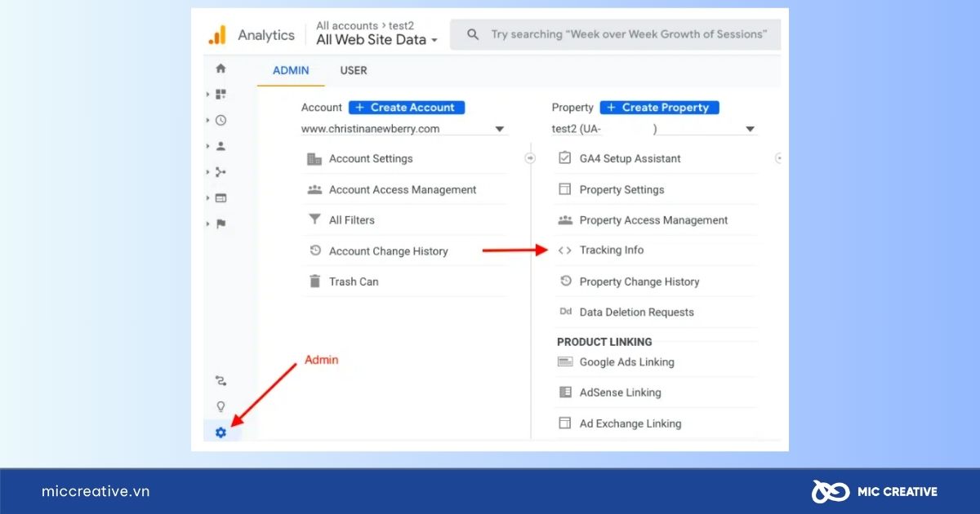The height and width of the screenshot is (514, 980).
Task: Click the 'All accounts > test2' breadcrumb text
Action: (365, 25)
